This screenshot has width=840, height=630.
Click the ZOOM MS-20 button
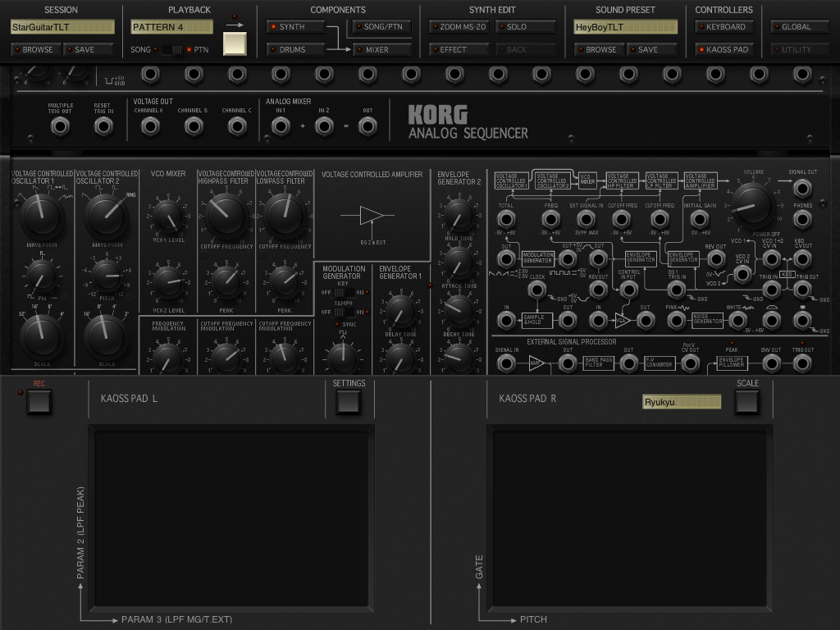pyautogui.click(x=459, y=27)
